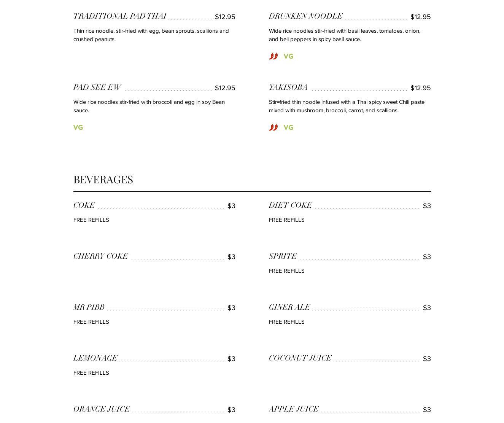The height and width of the screenshot is (423, 504).
Task: Click the Pad See Ew dish name
Action: tap(97, 87)
